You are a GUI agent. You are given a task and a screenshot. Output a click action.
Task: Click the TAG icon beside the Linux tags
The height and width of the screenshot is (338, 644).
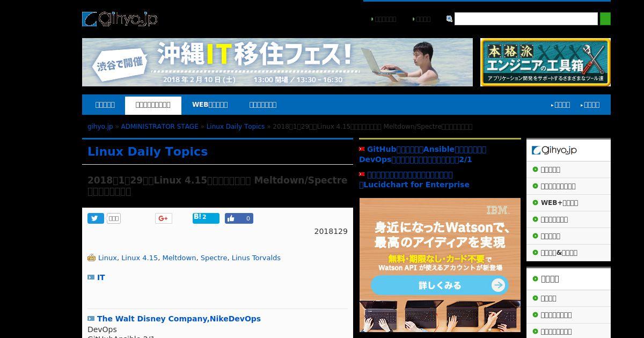(x=91, y=258)
